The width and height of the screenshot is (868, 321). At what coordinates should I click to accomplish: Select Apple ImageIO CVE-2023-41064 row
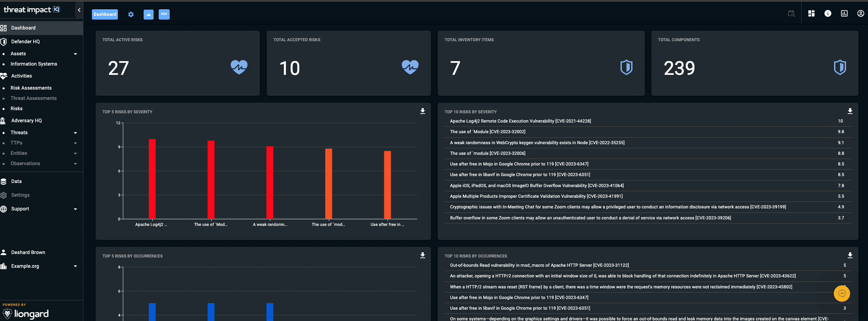648,186
